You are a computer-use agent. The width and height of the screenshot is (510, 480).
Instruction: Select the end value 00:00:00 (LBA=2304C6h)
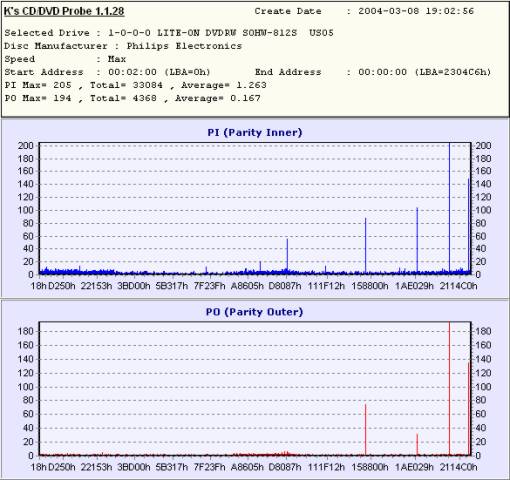[x=425, y=72]
